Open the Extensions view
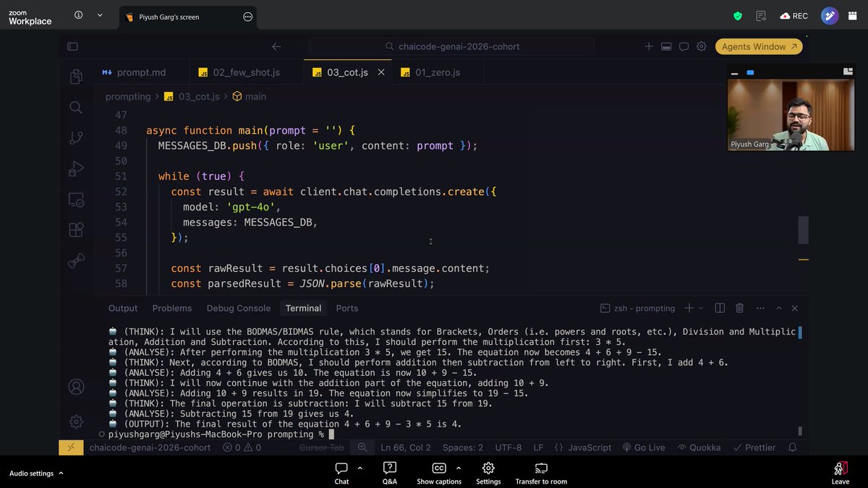The image size is (868, 488). [76, 230]
